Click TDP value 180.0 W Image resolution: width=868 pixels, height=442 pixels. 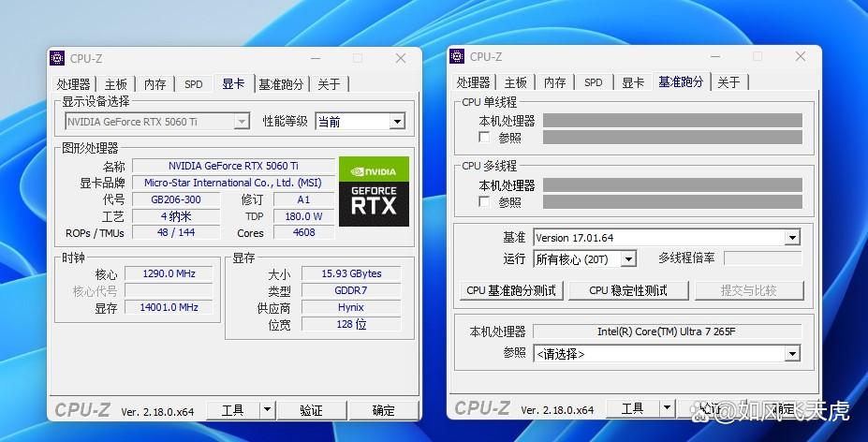(x=304, y=216)
